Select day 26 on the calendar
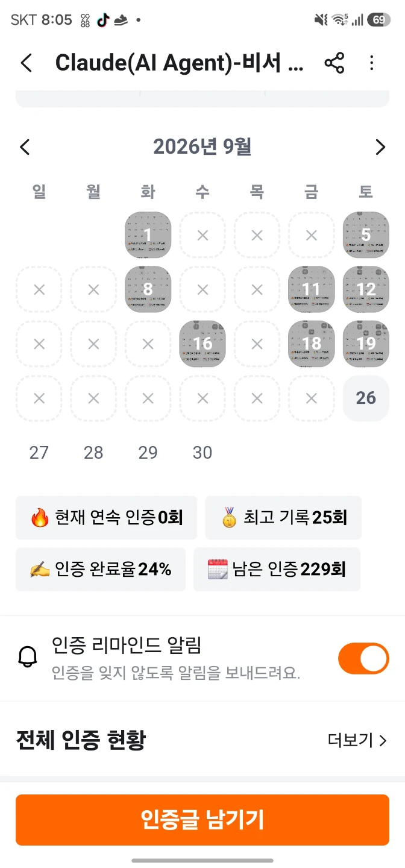The width and height of the screenshot is (405, 868). pos(366,398)
